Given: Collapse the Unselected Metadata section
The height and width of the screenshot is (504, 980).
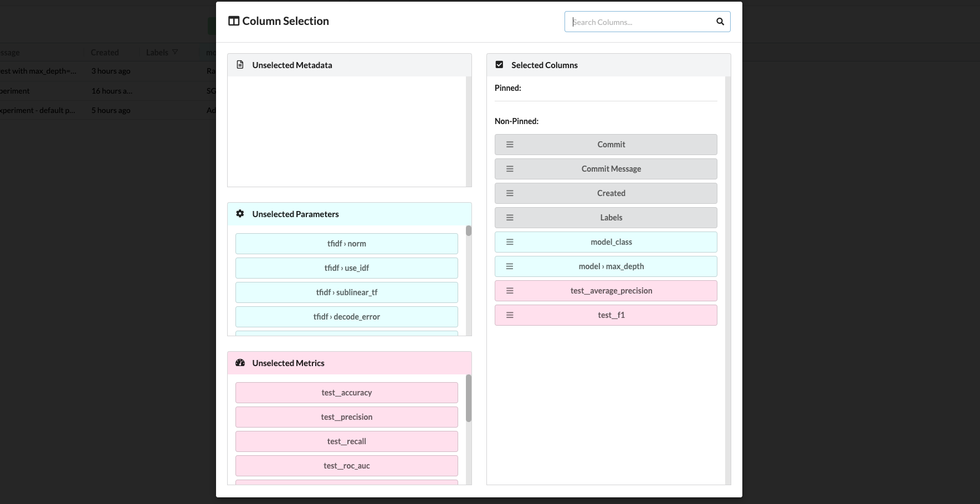Looking at the screenshot, I should click(349, 64).
